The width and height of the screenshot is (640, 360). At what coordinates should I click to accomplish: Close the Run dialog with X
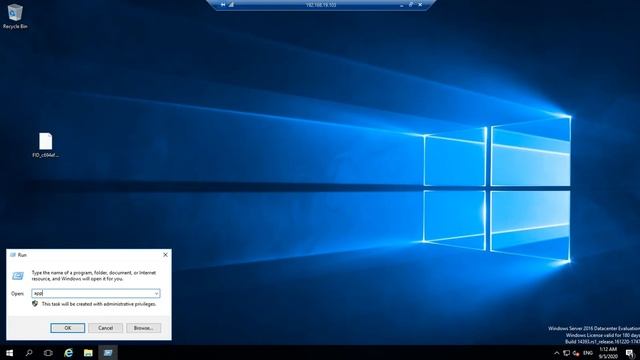point(165,255)
